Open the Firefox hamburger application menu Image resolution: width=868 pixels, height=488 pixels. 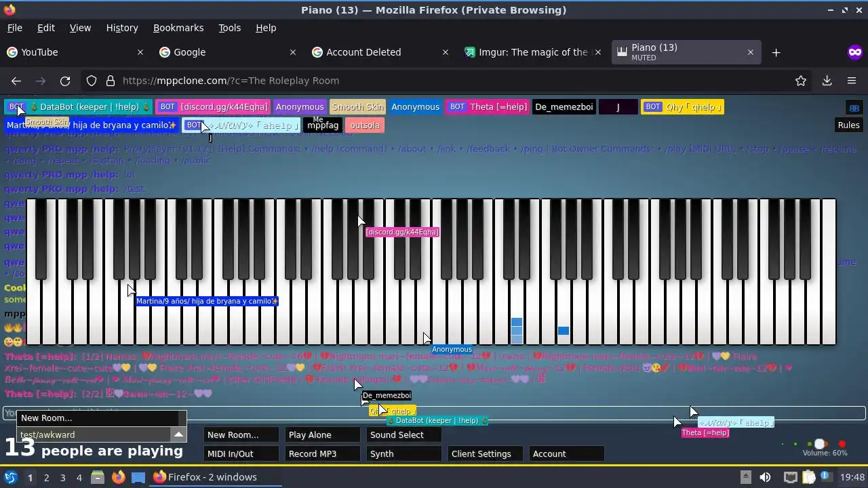pos(852,81)
